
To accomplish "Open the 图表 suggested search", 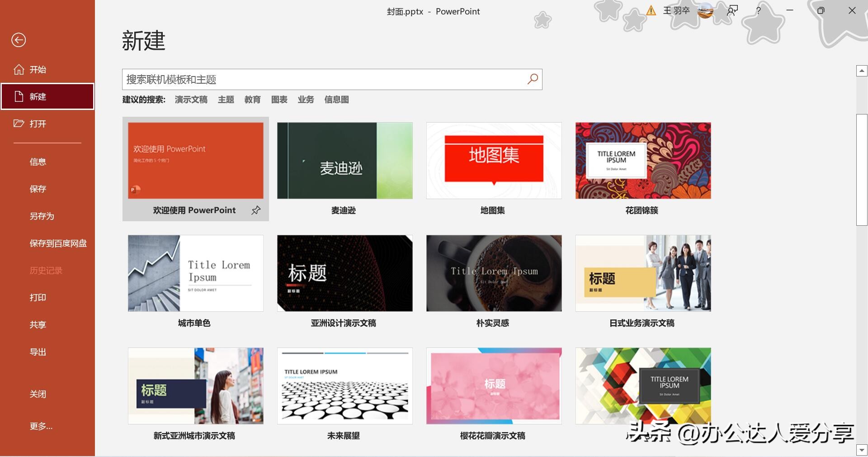I will pyautogui.click(x=279, y=100).
